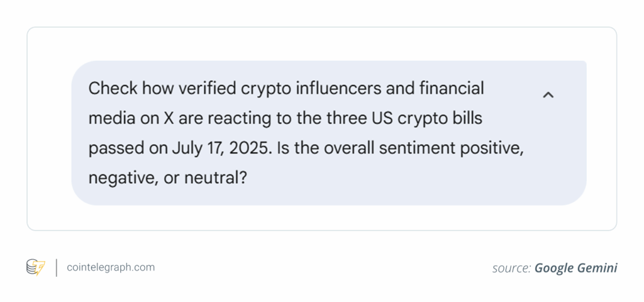Screen dimensions: 644x302
Task: Click "neutral?" at the prompt's end
Action: coord(214,178)
